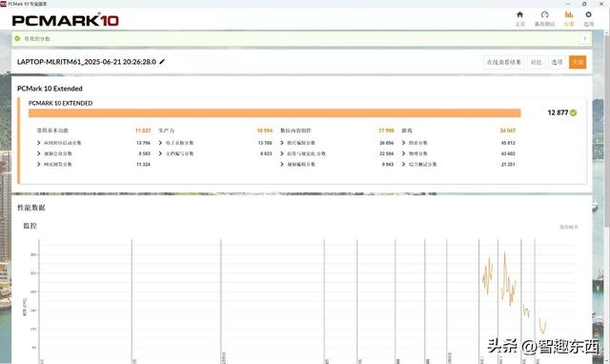Expand the Physics score (43 602) row

pyautogui.click(x=458, y=153)
